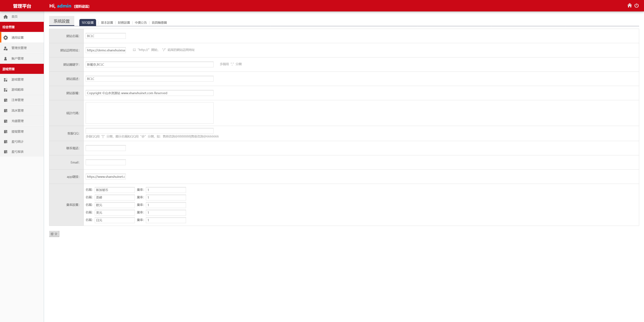Click the house icon beside 首页 in the sidebar
Screen dimensions: 644x322
(6, 17)
